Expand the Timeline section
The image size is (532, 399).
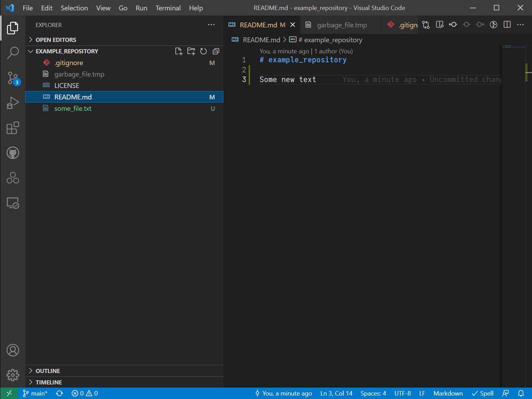48,382
